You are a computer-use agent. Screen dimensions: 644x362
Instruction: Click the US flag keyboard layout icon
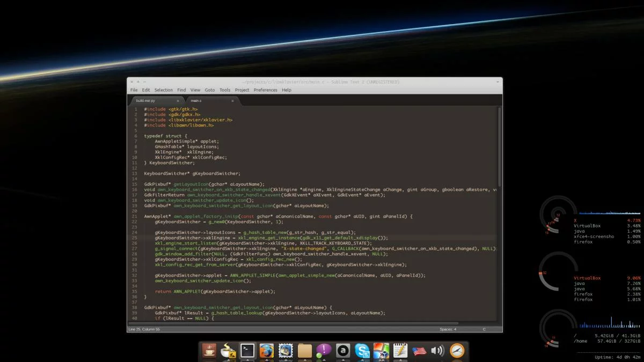[419, 351]
